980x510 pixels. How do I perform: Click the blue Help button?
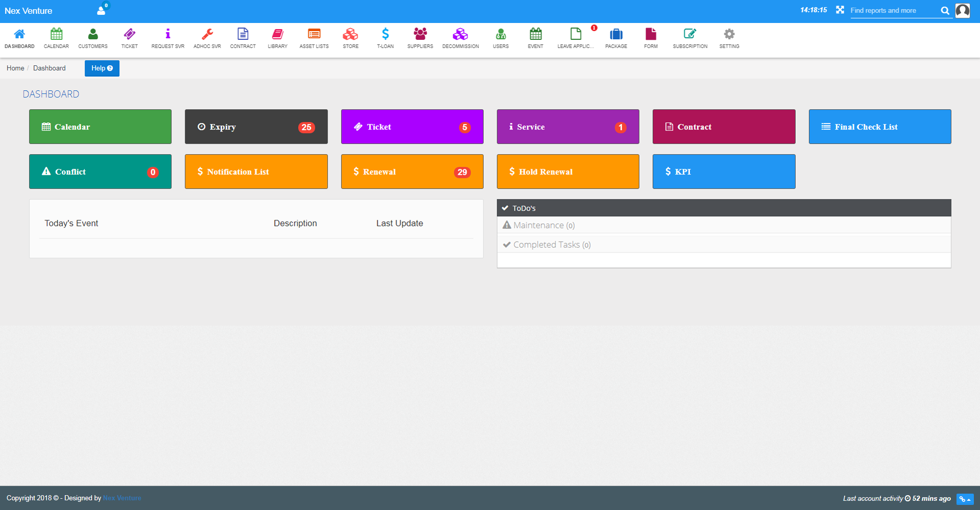click(x=102, y=68)
